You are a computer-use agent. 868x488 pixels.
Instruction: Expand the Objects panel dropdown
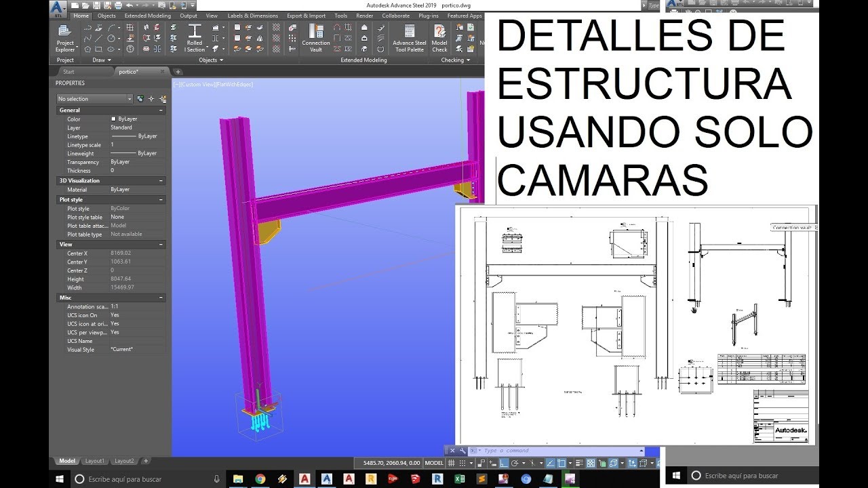tap(212, 60)
